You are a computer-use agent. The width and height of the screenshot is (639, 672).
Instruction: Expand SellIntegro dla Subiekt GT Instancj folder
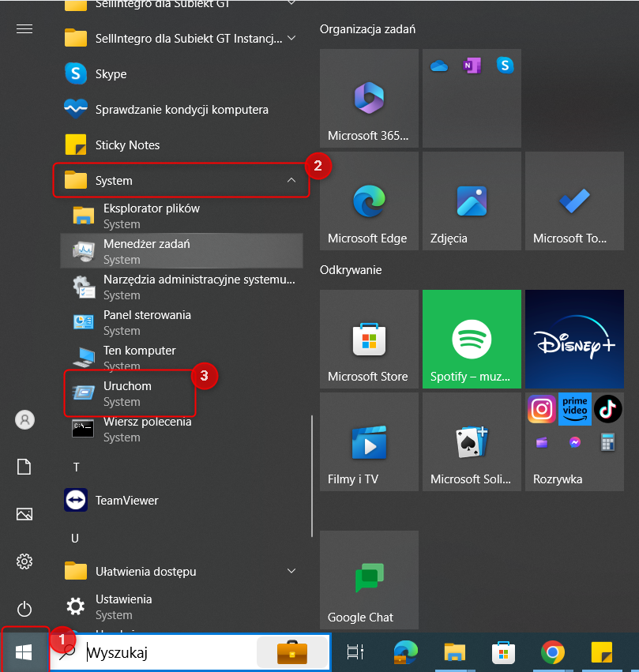point(182,38)
